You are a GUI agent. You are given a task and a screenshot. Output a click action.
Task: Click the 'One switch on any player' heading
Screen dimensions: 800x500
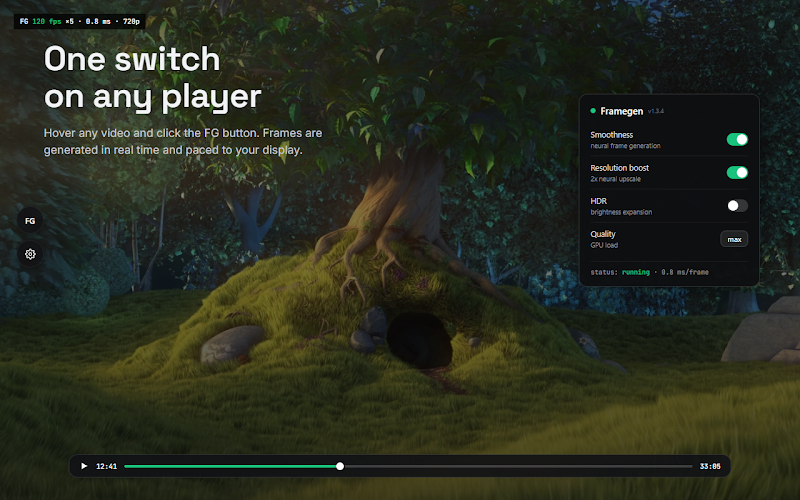pos(152,77)
